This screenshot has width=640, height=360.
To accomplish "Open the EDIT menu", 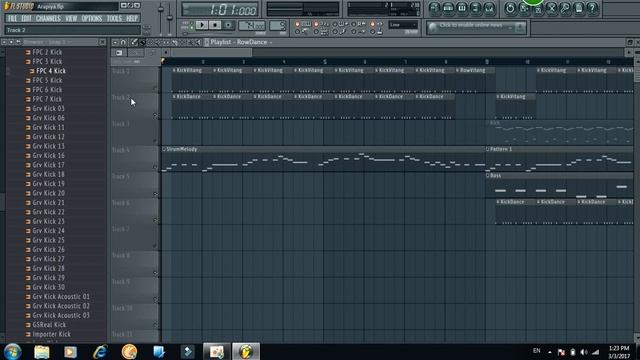I will point(27,18).
